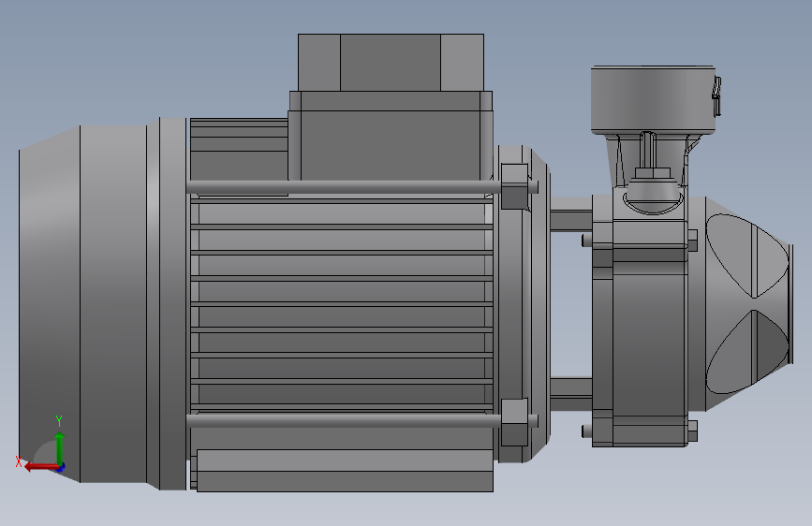Select the hex plug below the pump cap
The width and height of the screenshot is (812, 526).
pos(653,172)
